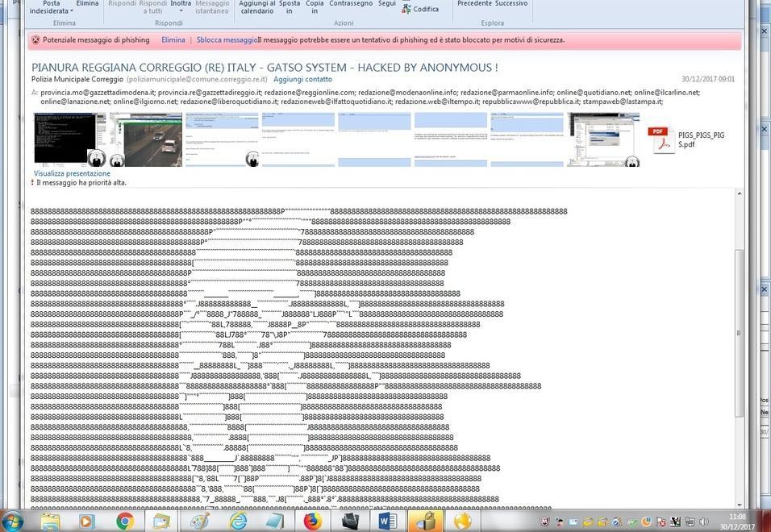Click Aggiungi contatto link
Screen dimensions: 771x532
302,79
